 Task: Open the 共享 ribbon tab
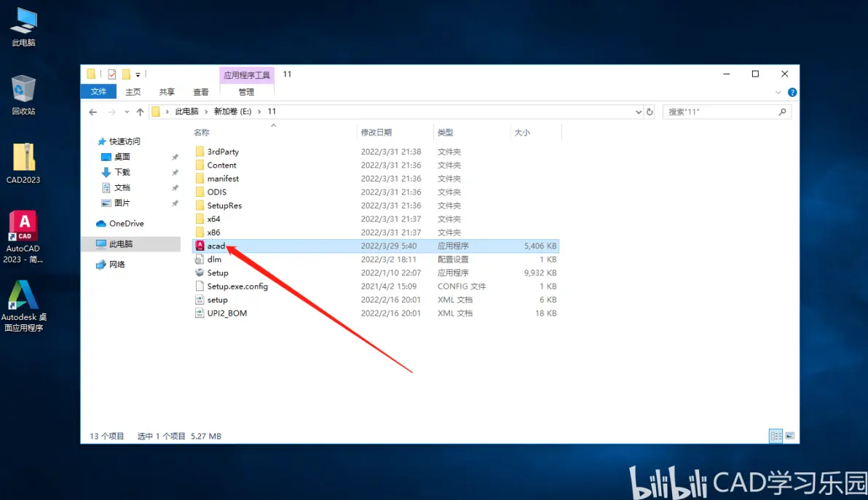click(167, 92)
